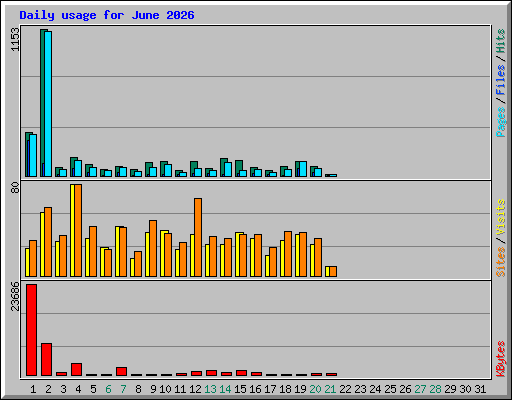Viewport: 512px width, 400px height.
Task: Click day label '10' on the x-axis
Action: pyautogui.click(x=165, y=389)
